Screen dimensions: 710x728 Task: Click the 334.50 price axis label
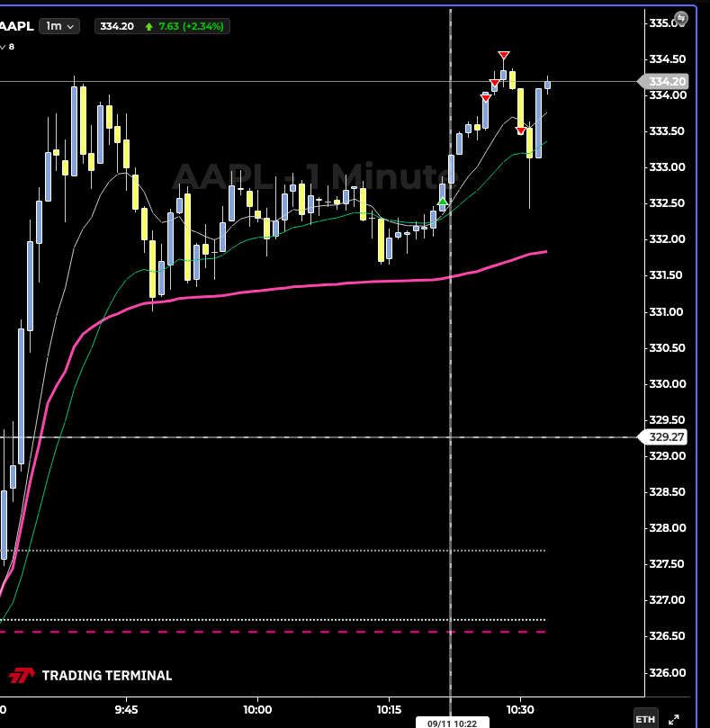[x=668, y=59]
